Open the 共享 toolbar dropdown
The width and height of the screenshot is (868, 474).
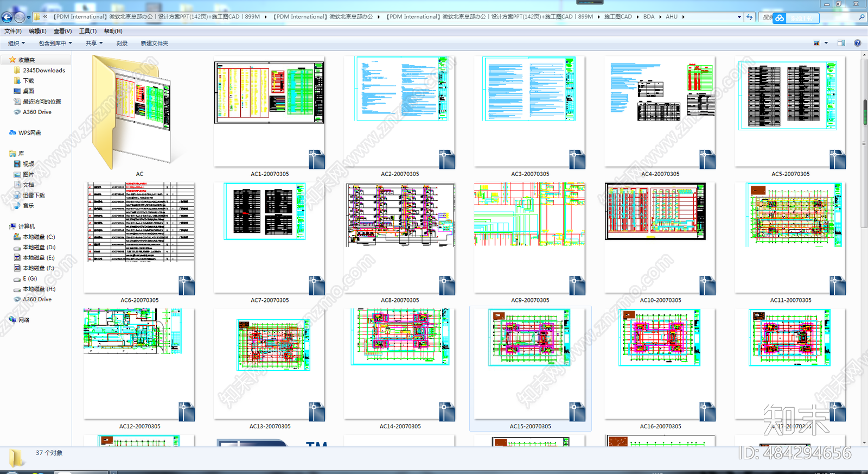tap(94, 43)
